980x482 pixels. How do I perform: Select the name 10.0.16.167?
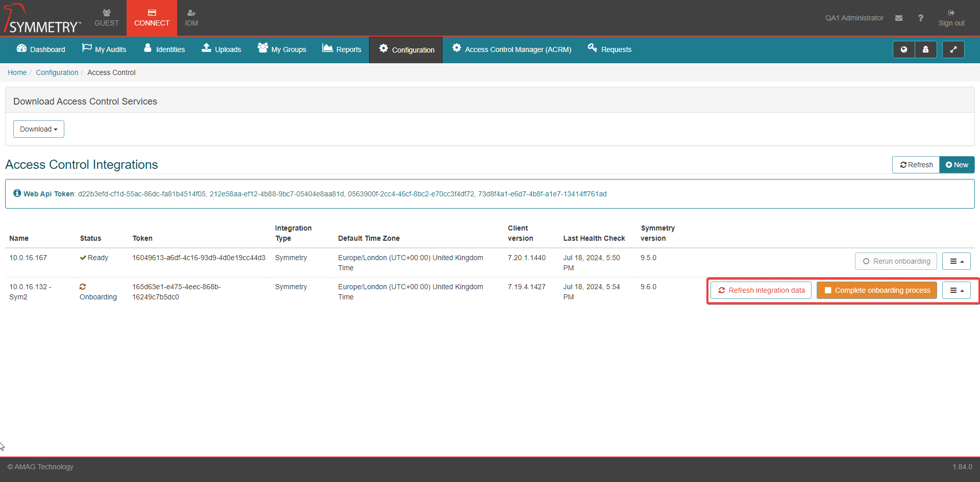point(28,258)
